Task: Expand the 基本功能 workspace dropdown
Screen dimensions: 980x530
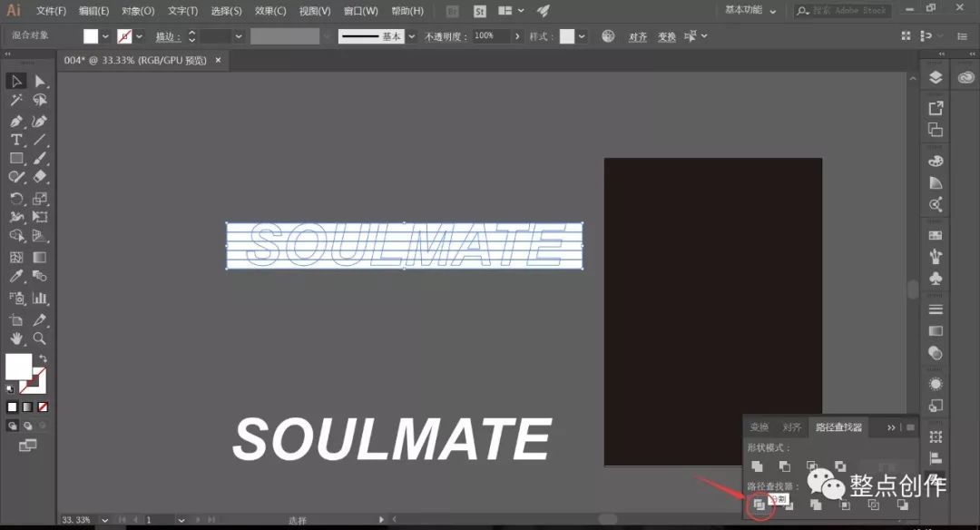Action: (751, 11)
